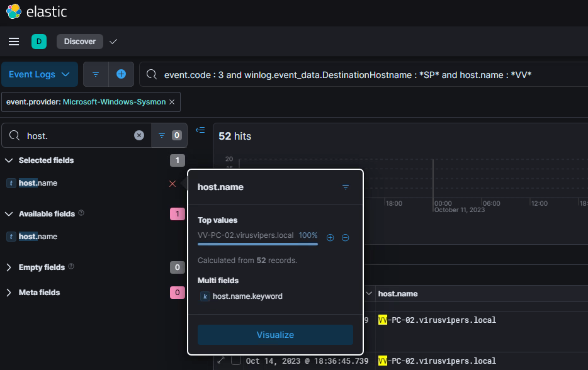Click the green D space avatar
Image resolution: width=588 pixels, height=370 pixels.
point(39,42)
